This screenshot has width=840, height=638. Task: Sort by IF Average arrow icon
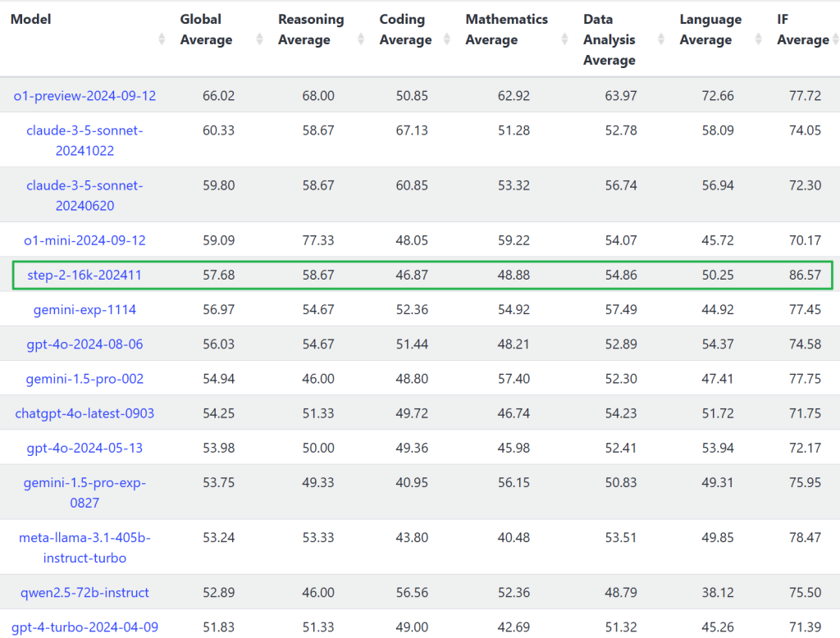(x=834, y=39)
